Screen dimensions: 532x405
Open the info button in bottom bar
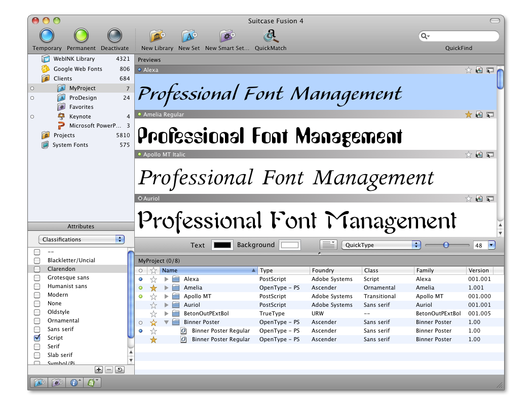[74, 383]
